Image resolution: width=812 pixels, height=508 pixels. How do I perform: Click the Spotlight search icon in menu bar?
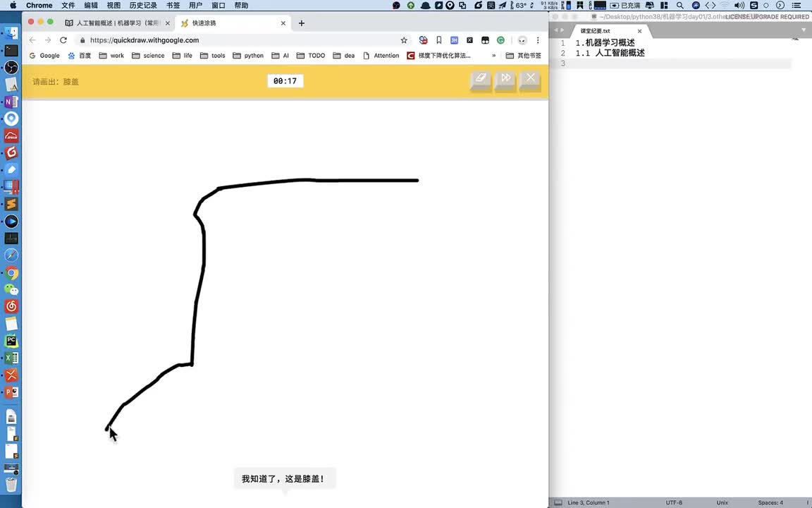pyautogui.click(x=680, y=6)
